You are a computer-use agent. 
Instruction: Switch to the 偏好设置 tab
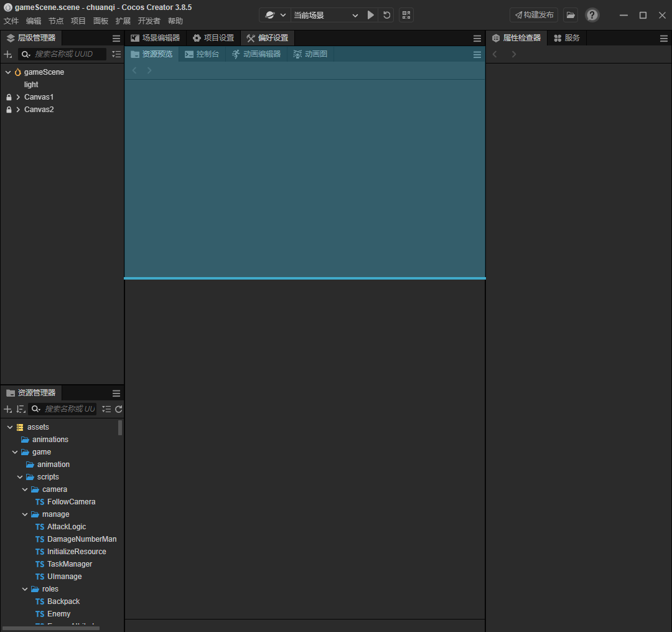click(x=268, y=38)
